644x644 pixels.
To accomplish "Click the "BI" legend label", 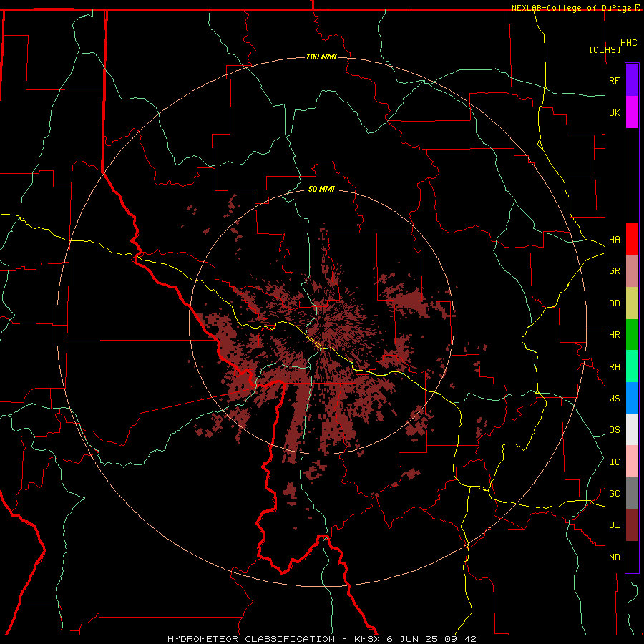I will [x=614, y=525].
